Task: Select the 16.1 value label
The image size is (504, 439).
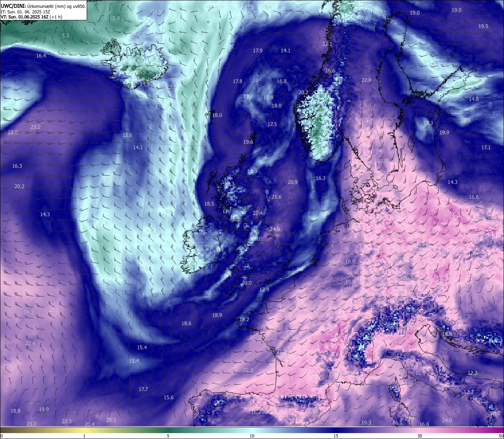Action: [397, 423]
